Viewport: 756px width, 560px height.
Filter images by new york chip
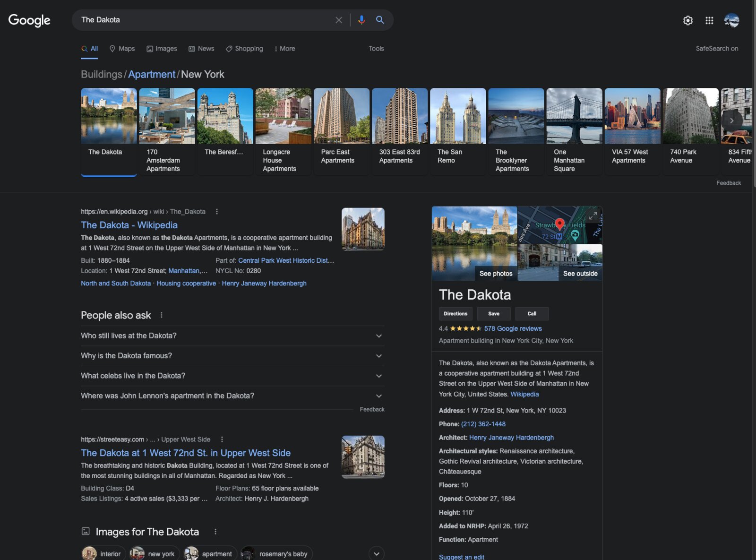tap(154, 553)
